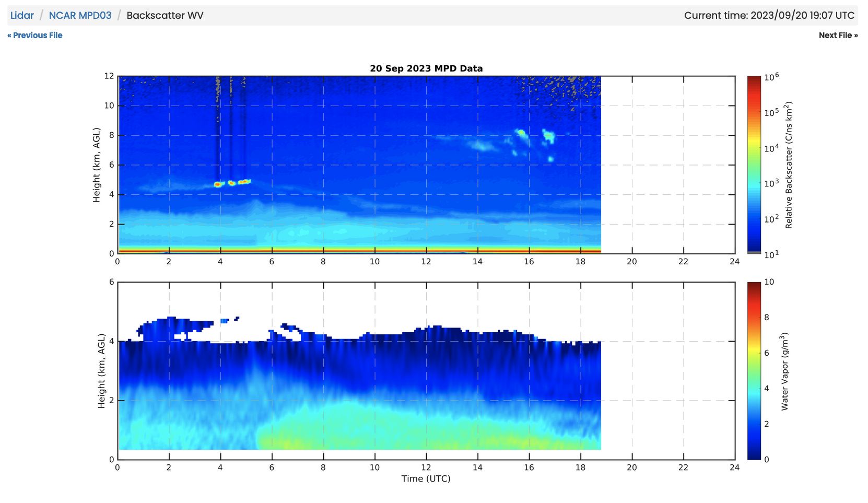Click the 'Relative Backscatter (C/ns km²)' label
The height and width of the screenshot is (503, 868).
tap(789, 165)
